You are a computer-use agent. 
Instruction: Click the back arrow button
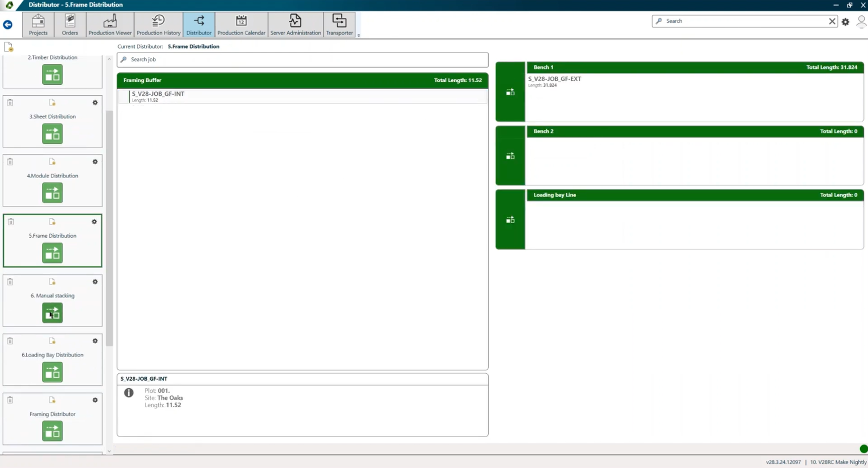coord(8,25)
